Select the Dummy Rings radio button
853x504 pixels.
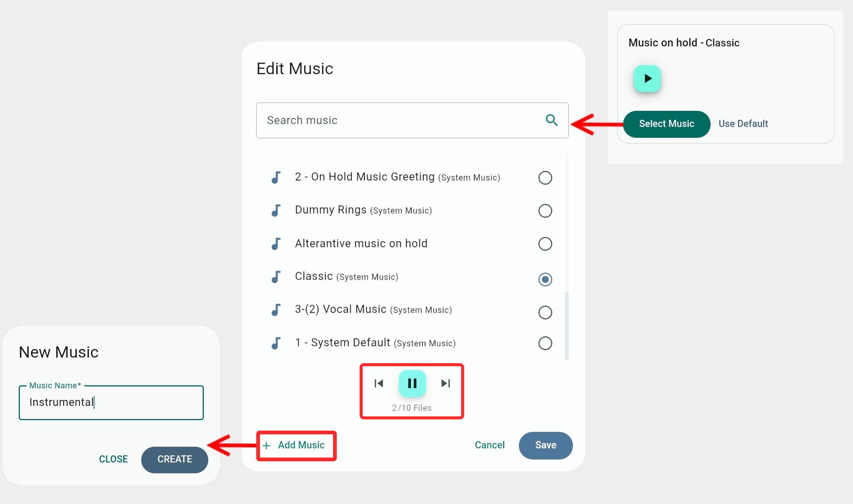(x=545, y=211)
